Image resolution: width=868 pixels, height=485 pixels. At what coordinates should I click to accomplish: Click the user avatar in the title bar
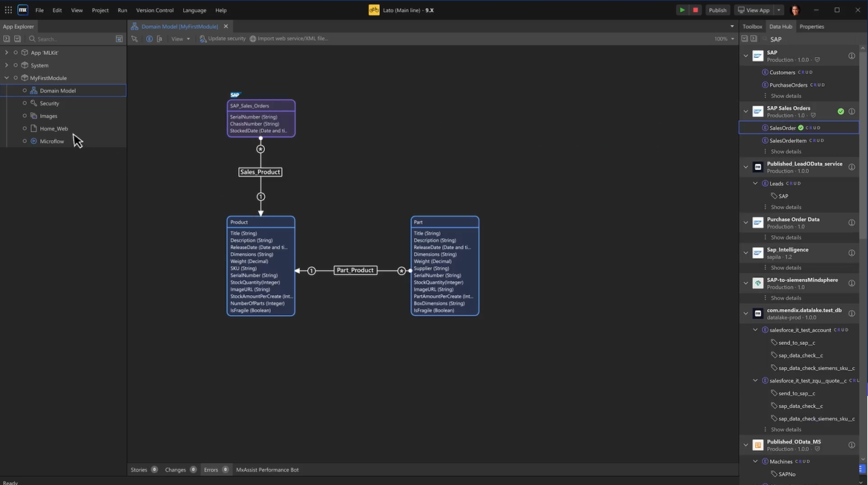(795, 10)
